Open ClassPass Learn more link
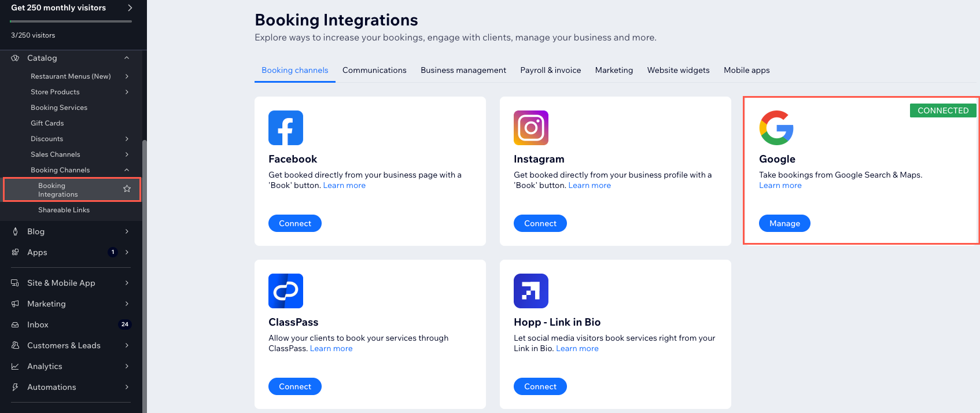The image size is (980, 413). pos(331,348)
